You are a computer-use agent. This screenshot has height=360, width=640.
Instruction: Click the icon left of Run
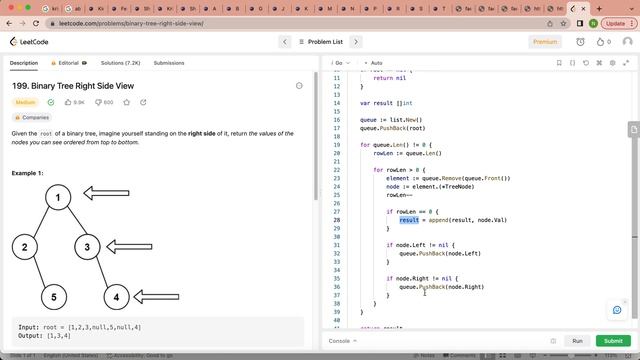coord(553,341)
